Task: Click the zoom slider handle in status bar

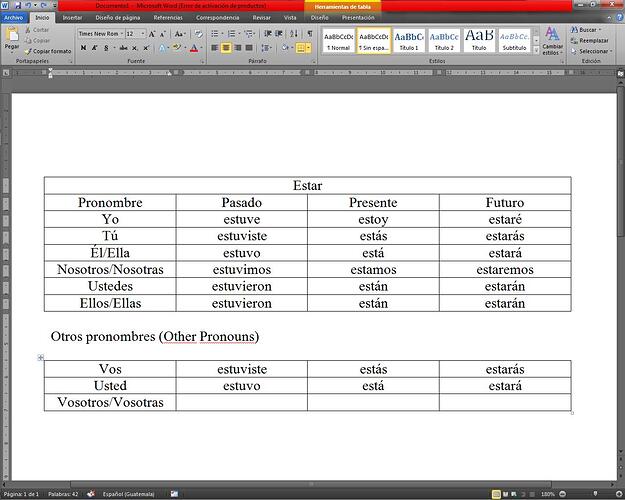Action: (596, 494)
